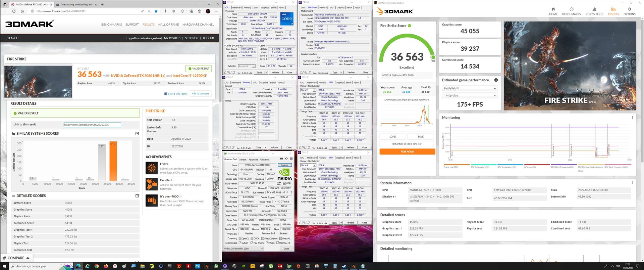Click result link URL input field

92,125
